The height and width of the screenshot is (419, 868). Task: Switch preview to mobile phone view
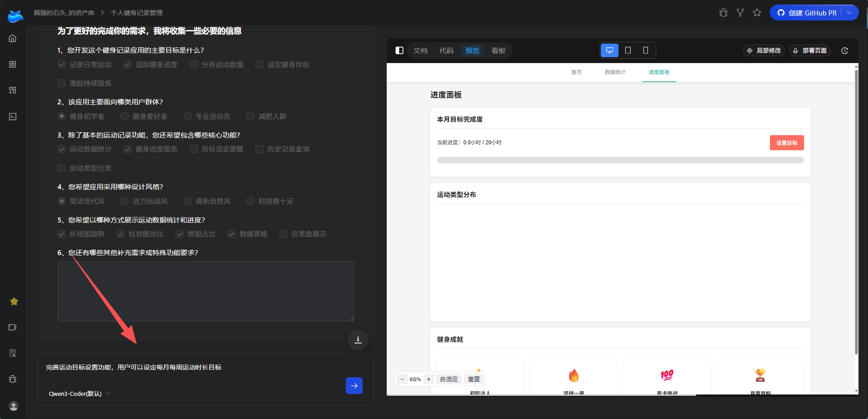pyautogui.click(x=645, y=50)
